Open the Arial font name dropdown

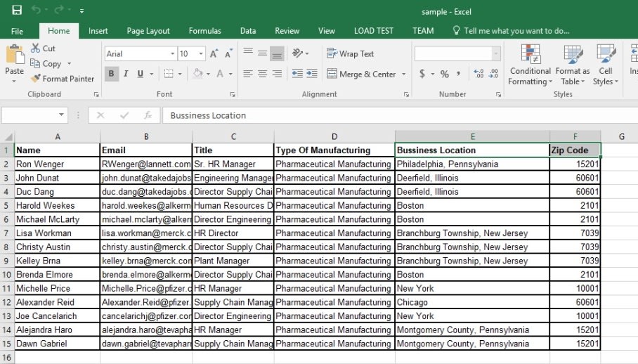click(x=172, y=54)
